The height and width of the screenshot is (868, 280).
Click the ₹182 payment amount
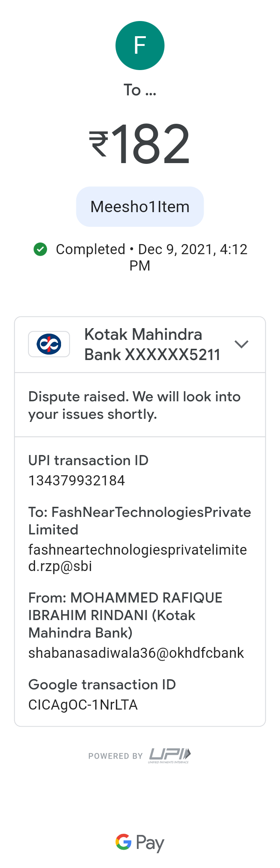(140, 144)
